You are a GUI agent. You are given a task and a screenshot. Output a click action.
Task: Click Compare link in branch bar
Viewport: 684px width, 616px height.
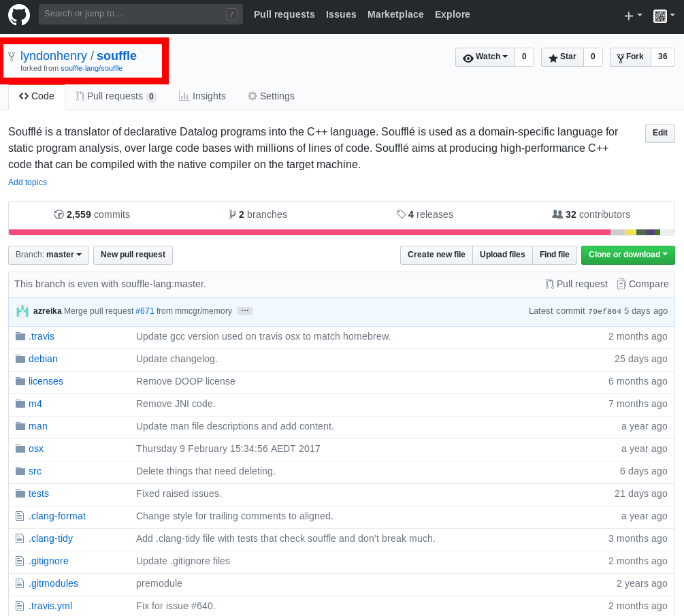[x=642, y=284]
